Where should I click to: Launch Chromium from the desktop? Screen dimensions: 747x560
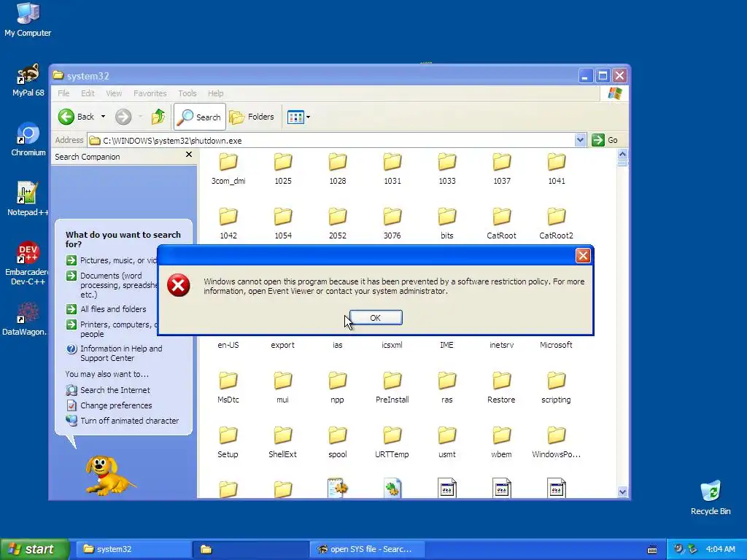click(x=28, y=139)
